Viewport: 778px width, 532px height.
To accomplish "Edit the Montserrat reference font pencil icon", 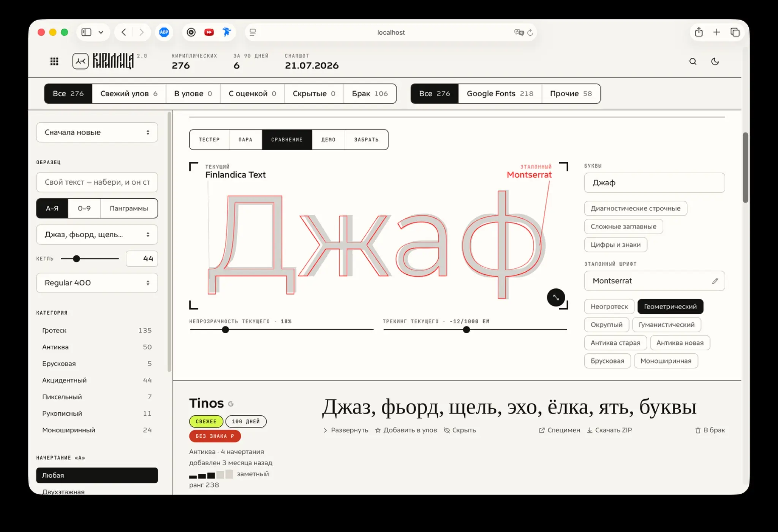I will (715, 281).
